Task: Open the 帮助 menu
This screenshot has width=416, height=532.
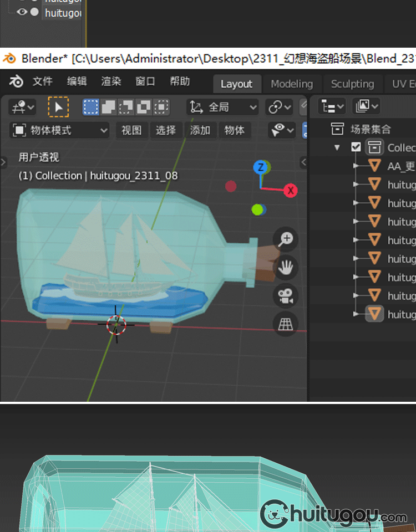Action: point(180,81)
